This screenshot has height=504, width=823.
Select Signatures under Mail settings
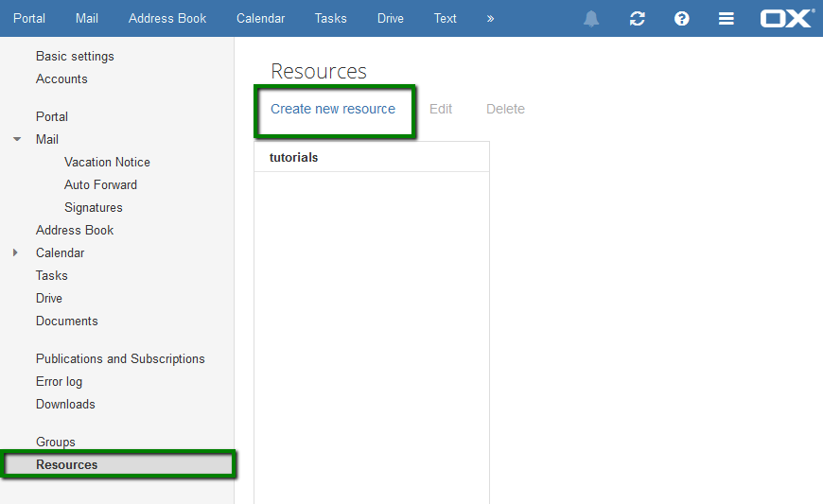94,208
